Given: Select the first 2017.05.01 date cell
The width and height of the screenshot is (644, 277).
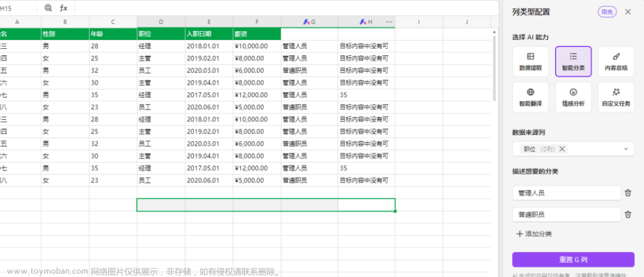Looking at the screenshot, I should (x=209, y=95).
